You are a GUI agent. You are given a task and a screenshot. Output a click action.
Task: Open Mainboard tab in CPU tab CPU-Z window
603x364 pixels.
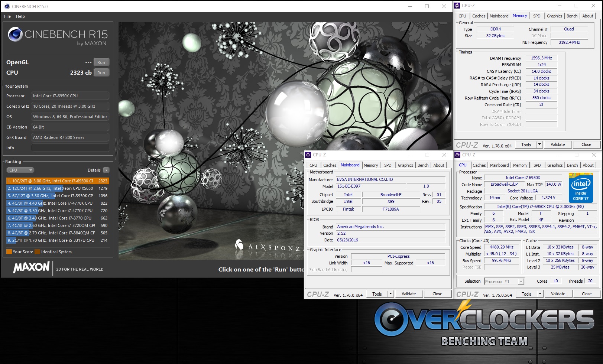(499, 165)
